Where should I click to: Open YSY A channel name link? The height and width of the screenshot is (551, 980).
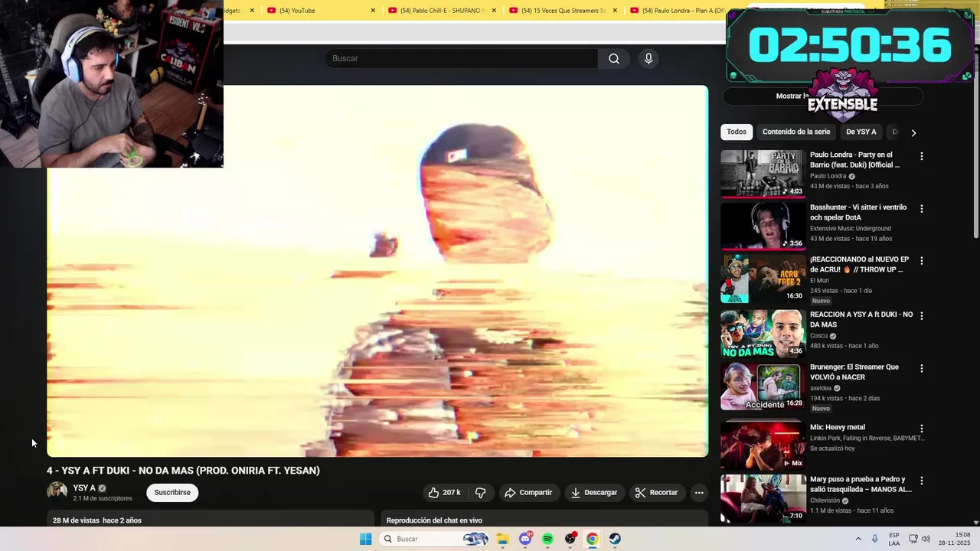click(84, 488)
